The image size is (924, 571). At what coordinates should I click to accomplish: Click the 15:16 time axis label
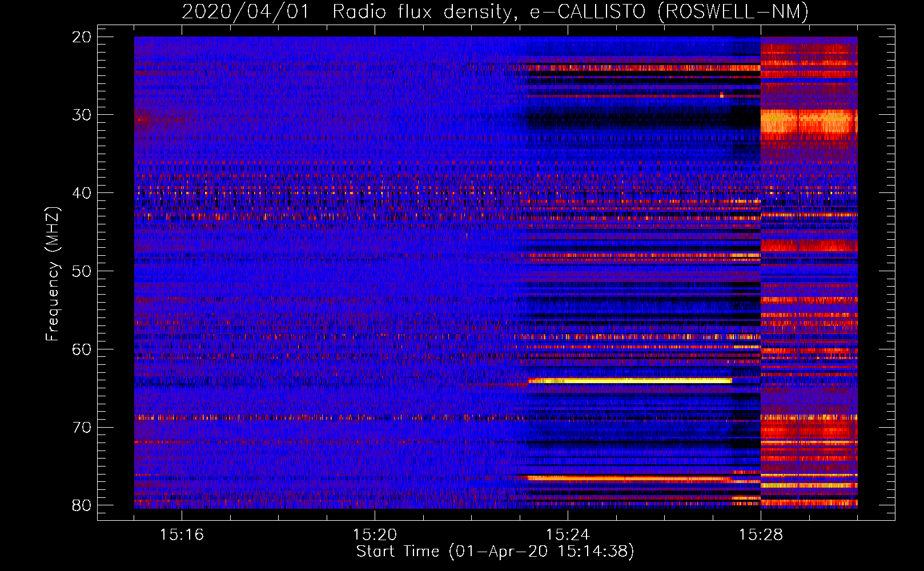coord(182,535)
